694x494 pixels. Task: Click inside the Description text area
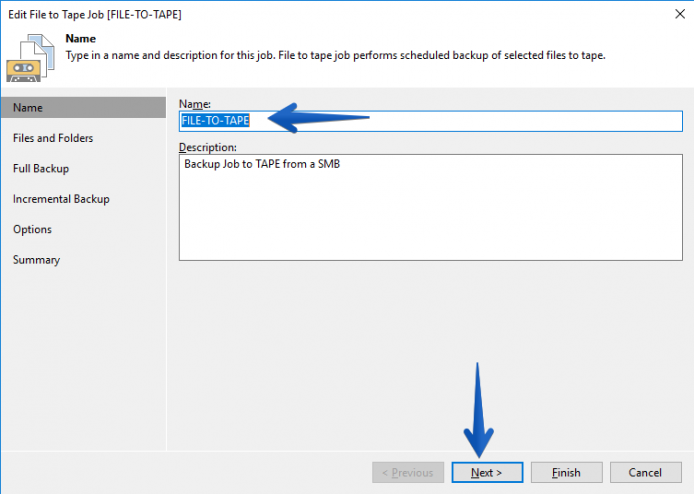coord(431,207)
